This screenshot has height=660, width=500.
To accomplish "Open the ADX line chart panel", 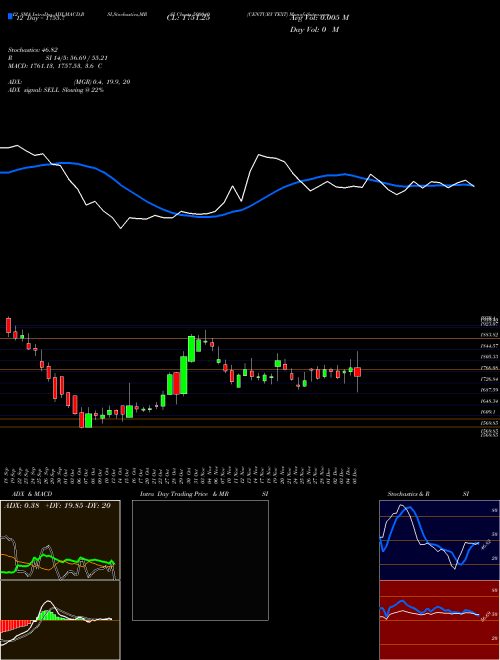I will pyautogui.click(x=60, y=540).
